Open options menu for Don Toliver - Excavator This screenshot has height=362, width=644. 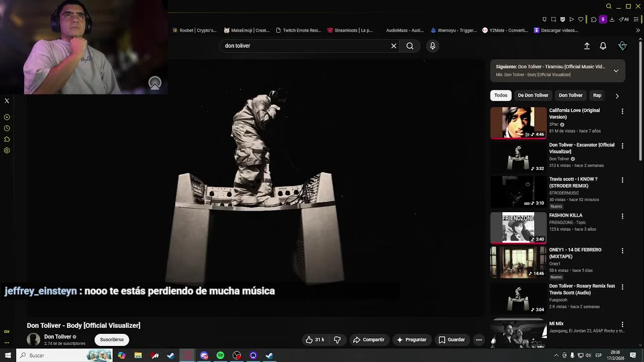click(x=622, y=146)
